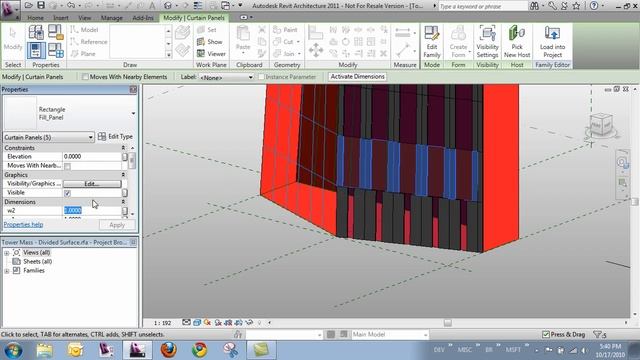The image size is (640, 360).
Task: Click the Save disk icon
Action: pyautogui.click(x=41, y=5)
